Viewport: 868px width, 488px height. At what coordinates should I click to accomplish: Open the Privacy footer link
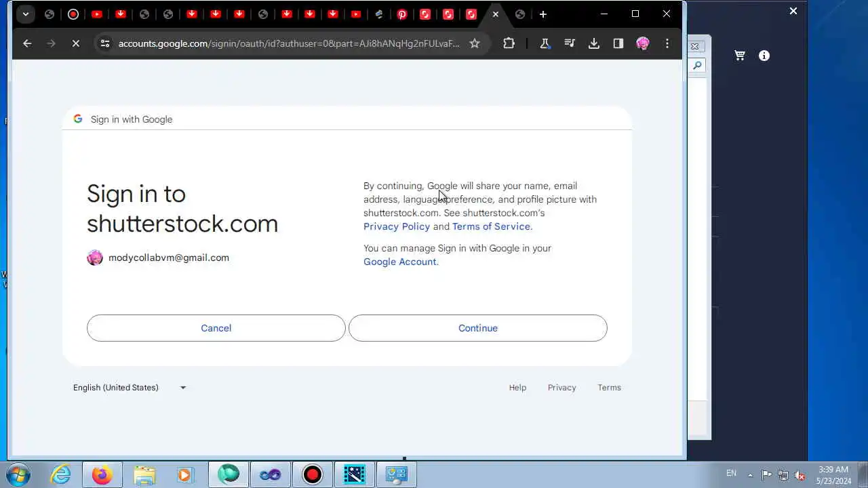pos(561,388)
